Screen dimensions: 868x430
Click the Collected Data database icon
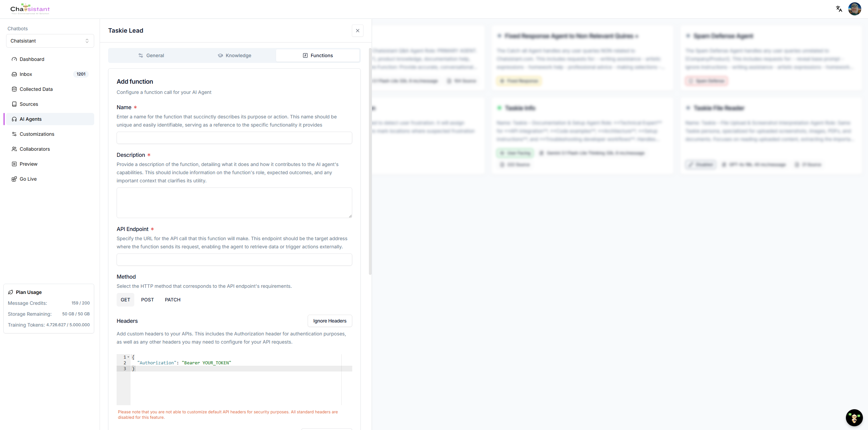[14, 89]
